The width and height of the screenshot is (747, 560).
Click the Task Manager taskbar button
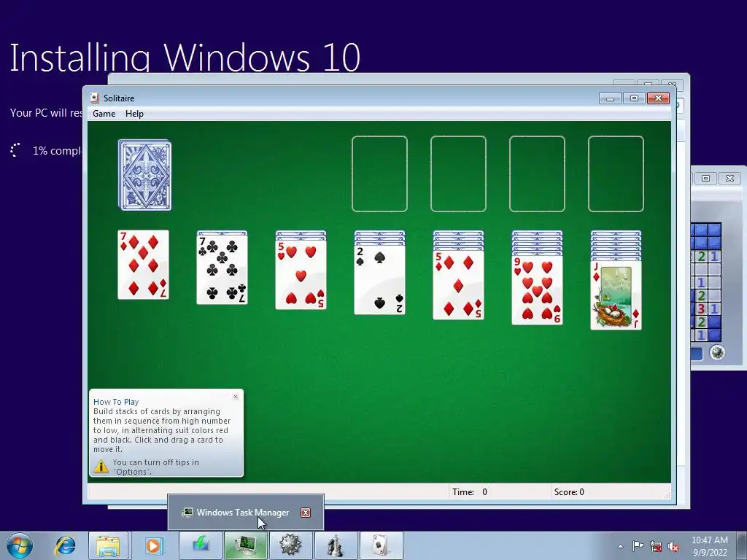click(245, 545)
